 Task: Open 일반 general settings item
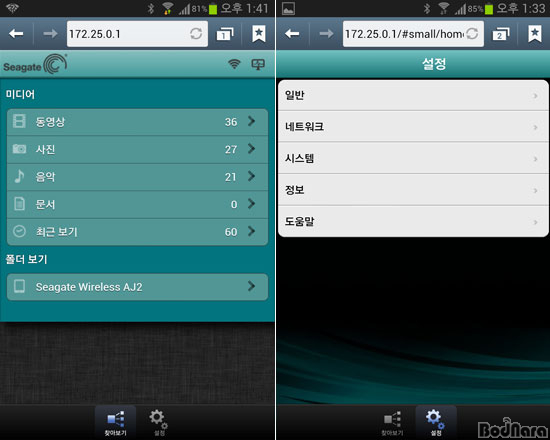413,95
